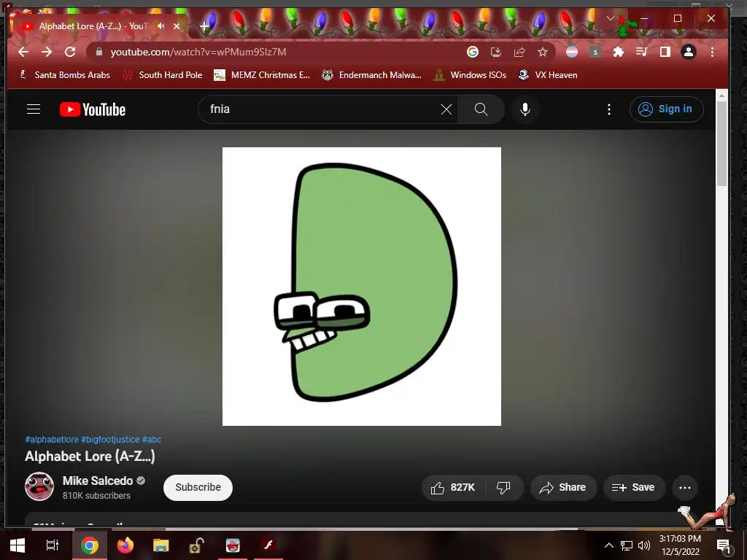Image resolution: width=747 pixels, height=560 pixels.
Task: Go forward to the next page
Action: click(46, 52)
